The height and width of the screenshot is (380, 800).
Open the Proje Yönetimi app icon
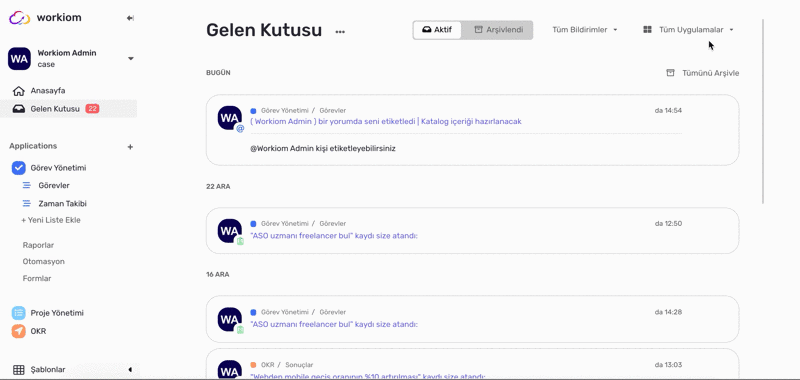(18, 313)
